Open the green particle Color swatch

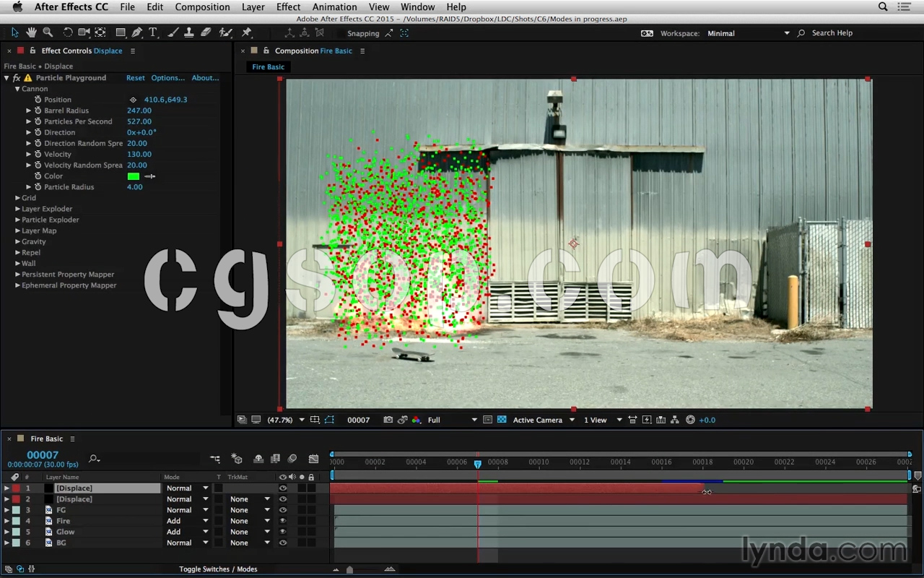click(134, 176)
